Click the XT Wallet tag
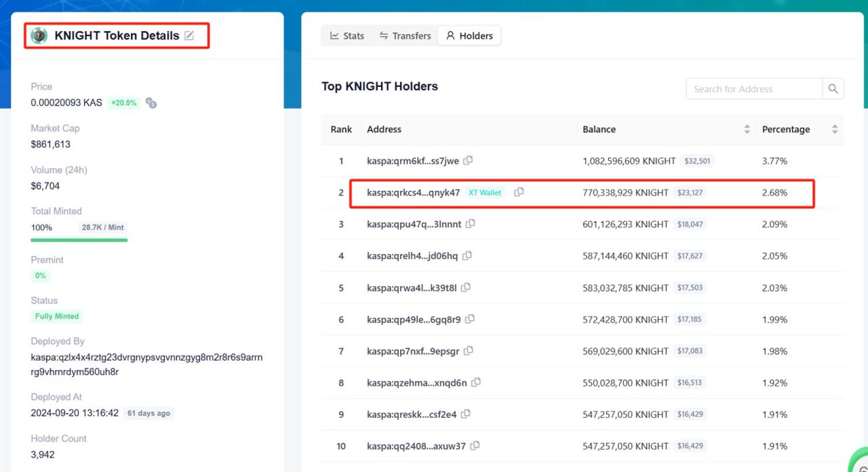 [x=485, y=193]
